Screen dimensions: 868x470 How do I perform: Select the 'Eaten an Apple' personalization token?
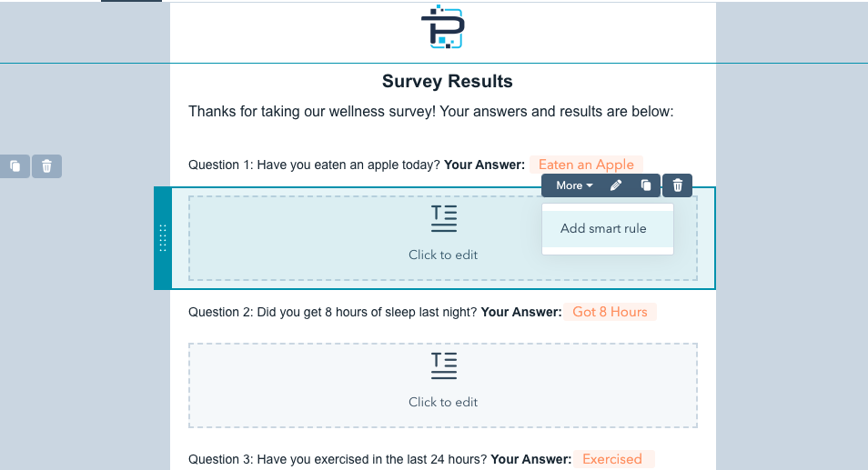pos(586,165)
